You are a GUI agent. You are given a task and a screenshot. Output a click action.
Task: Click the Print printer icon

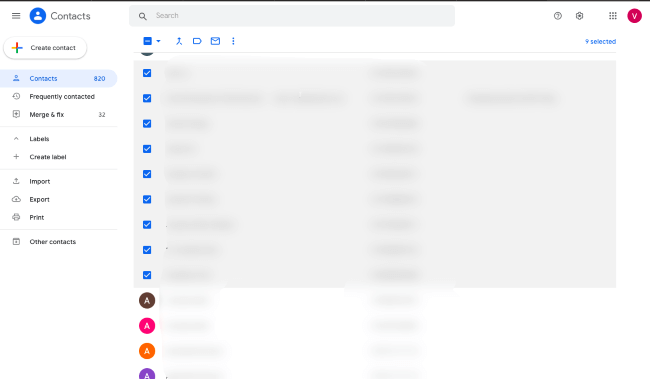(x=16, y=217)
